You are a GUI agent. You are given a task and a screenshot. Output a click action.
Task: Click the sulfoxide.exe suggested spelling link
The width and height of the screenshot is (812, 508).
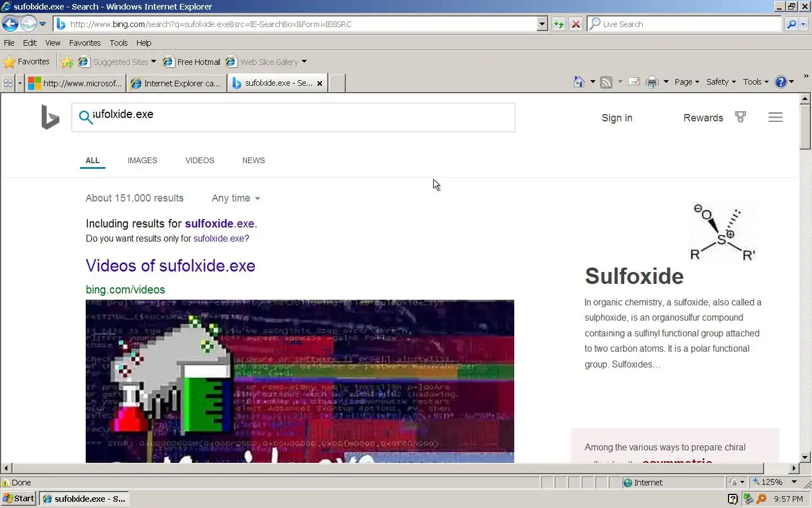pyautogui.click(x=219, y=224)
